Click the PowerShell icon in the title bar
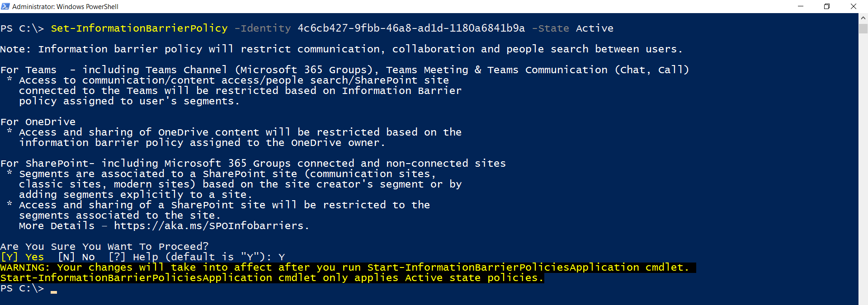 5,6
